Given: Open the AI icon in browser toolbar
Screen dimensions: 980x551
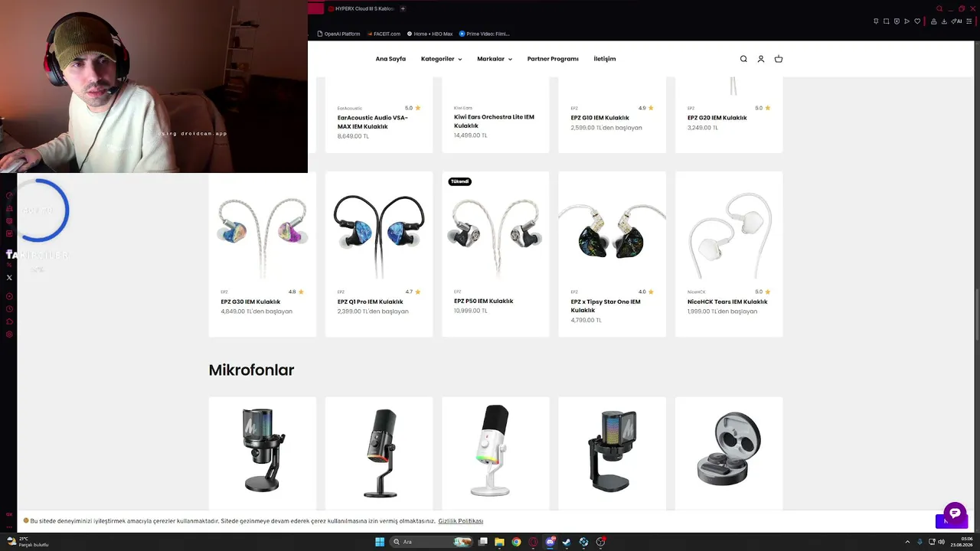Looking at the screenshot, I should click(x=956, y=21).
